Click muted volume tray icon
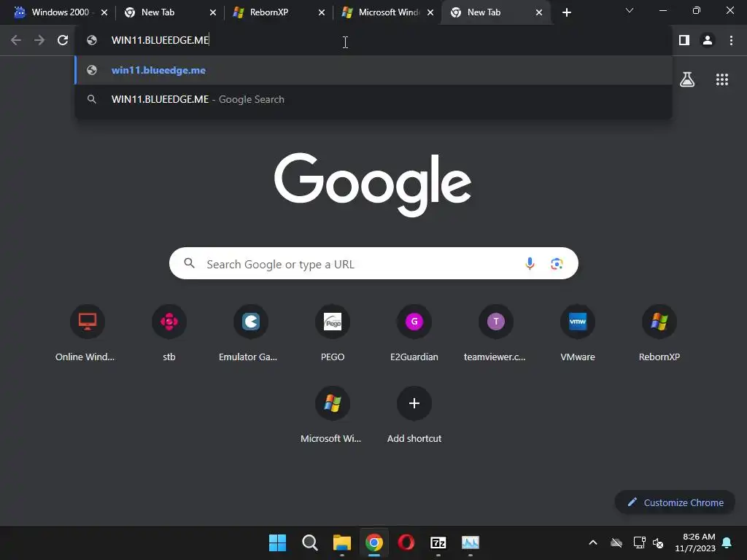Image resolution: width=747 pixels, height=560 pixels. 658,542
